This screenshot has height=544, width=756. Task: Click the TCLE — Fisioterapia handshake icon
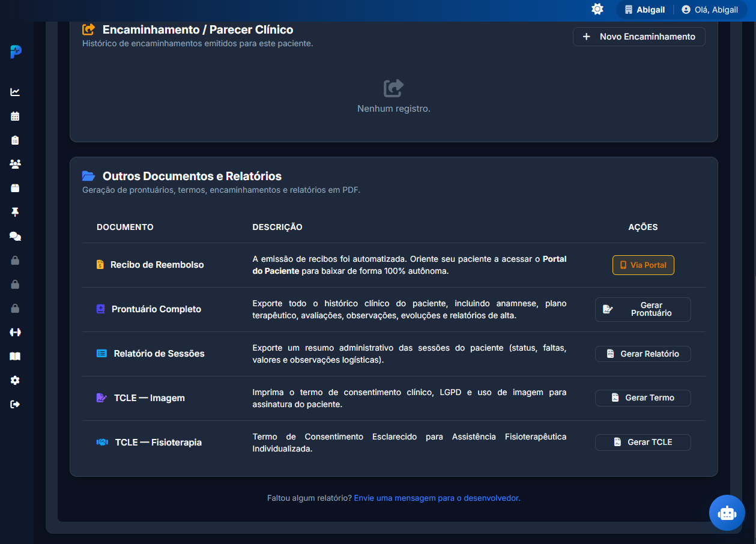[102, 443]
